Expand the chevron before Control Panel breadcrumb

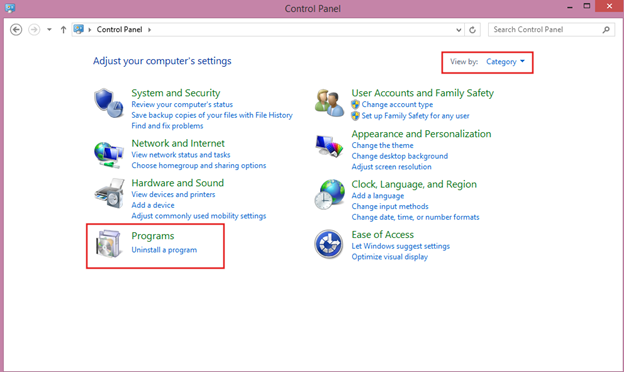[x=90, y=29]
